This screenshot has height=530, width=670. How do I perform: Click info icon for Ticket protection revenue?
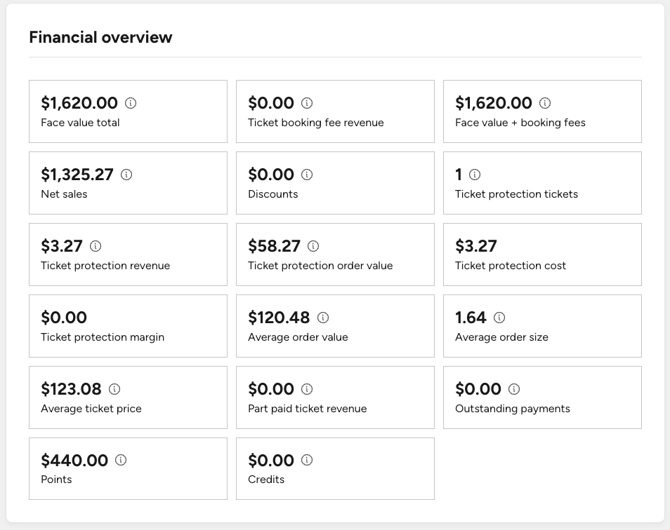(95, 246)
